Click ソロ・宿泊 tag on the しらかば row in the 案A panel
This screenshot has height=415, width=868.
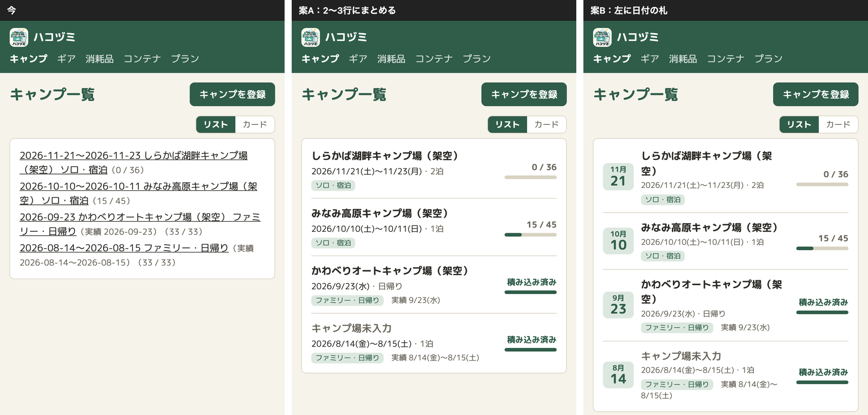tap(333, 186)
